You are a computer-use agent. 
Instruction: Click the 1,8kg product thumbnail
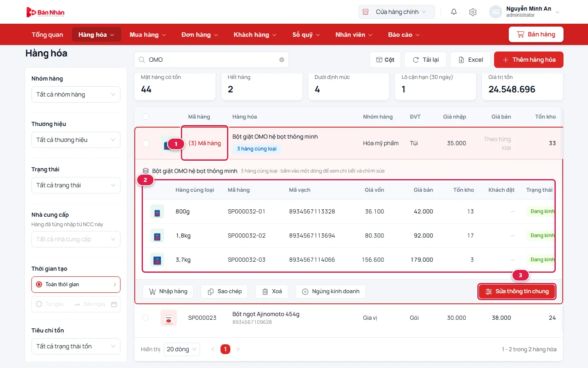click(157, 236)
